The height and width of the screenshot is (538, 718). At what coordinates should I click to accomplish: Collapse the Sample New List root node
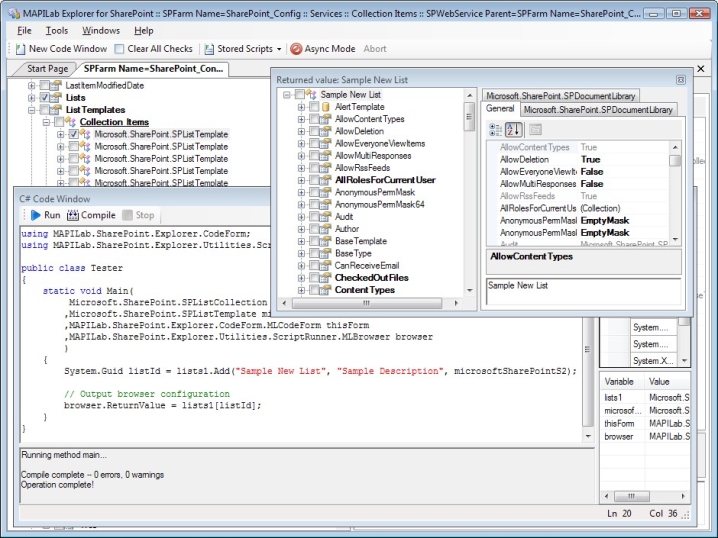pos(287,94)
